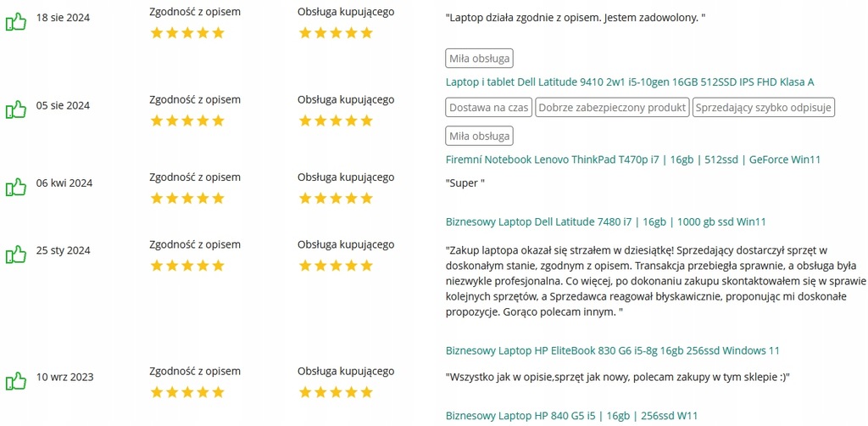Click Obsługa kupującego stars for 10 wrz 2023
The height and width of the screenshot is (426, 868).
coord(335,392)
